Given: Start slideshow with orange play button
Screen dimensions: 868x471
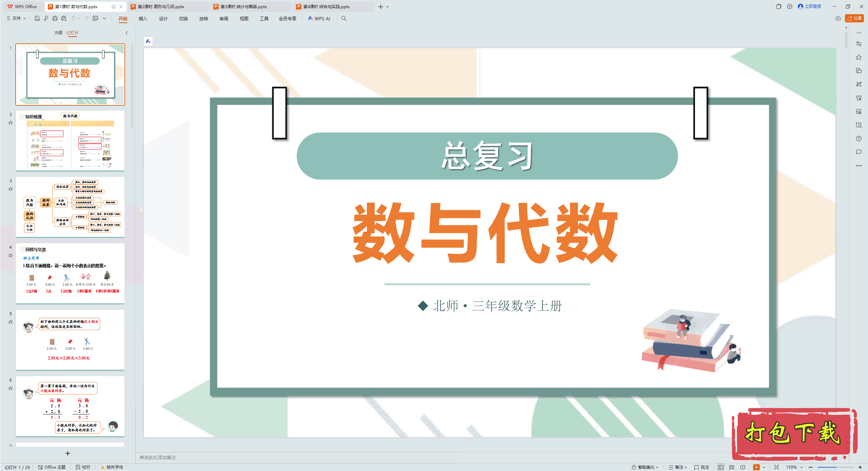Looking at the screenshot, I should pos(756,467).
